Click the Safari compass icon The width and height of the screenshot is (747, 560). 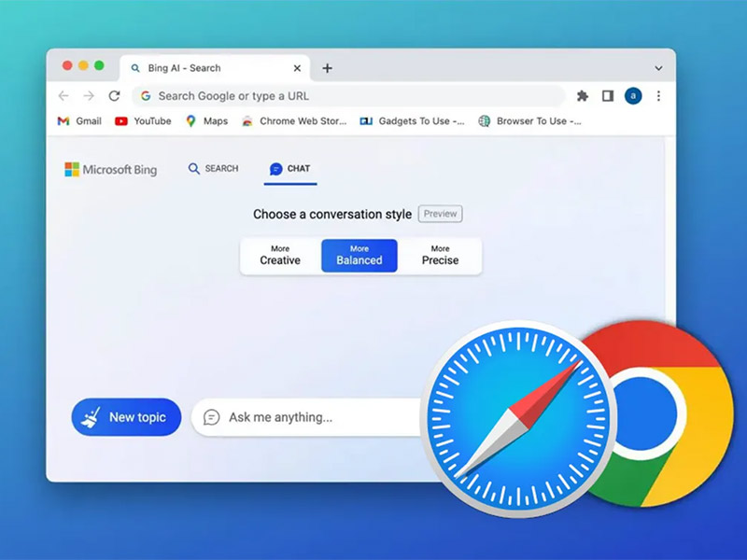coord(518,419)
